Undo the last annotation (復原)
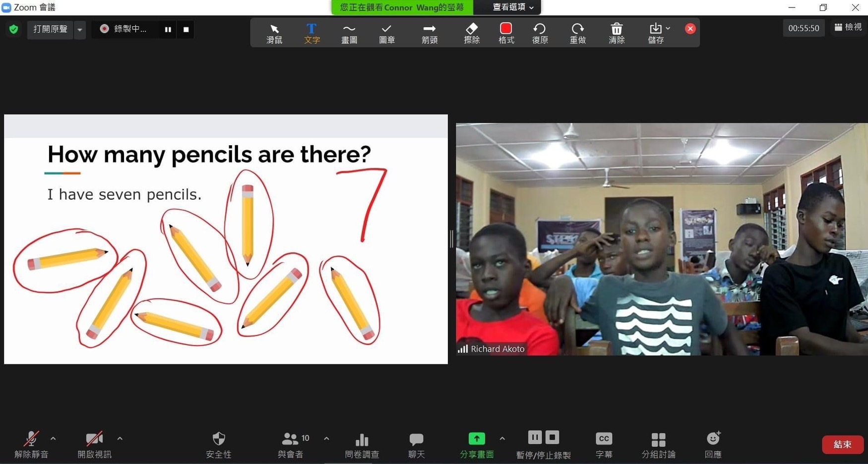 click(x=540, y=33)
